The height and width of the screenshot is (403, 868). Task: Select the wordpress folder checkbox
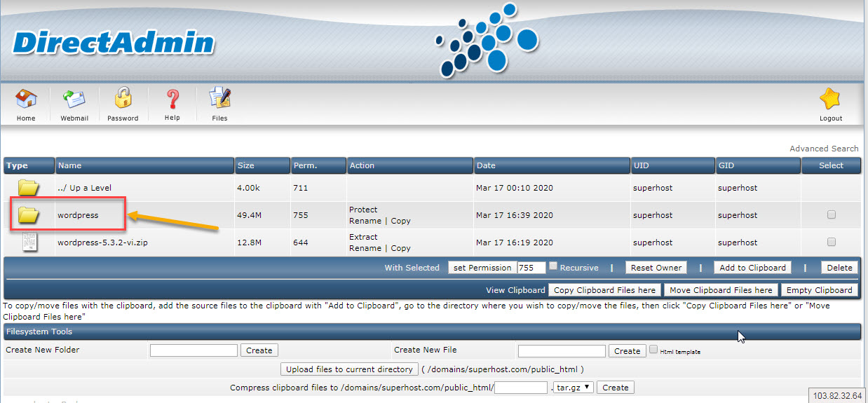click(x=832, y=215)
